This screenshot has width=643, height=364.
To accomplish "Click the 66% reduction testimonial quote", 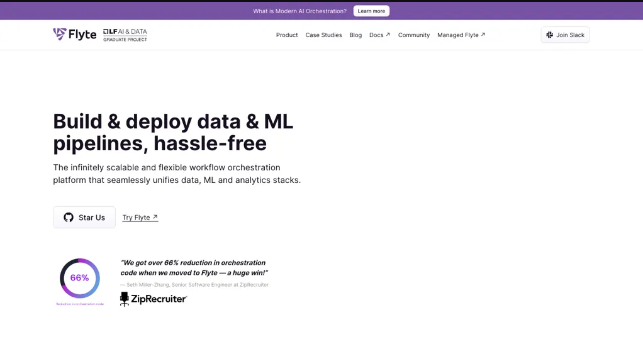I will [x=194, y=268].
